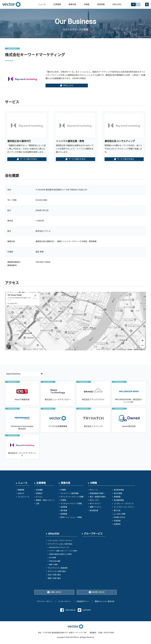
Task: Open the footer 統合報告書 link
Action: click(94, 510)
